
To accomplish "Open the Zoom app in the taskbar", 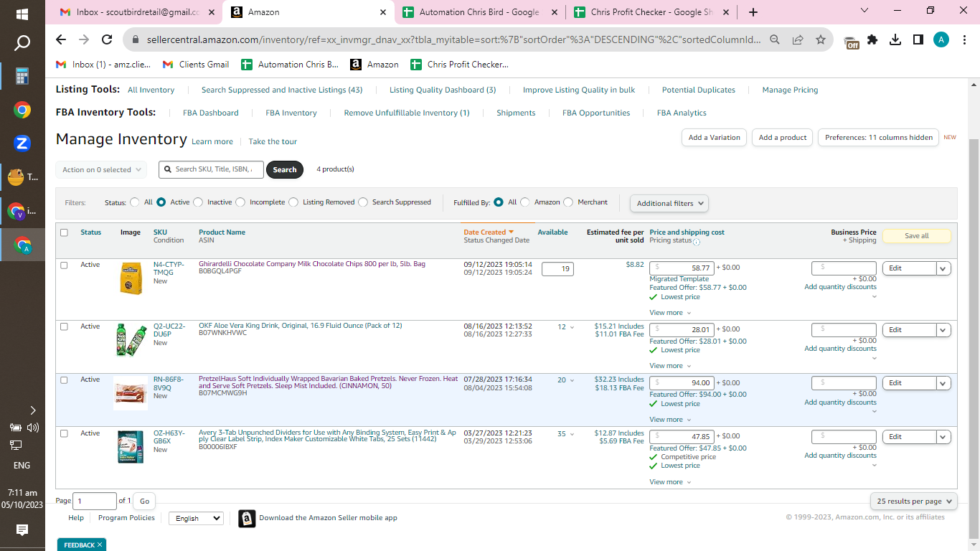I will (22, 143).
